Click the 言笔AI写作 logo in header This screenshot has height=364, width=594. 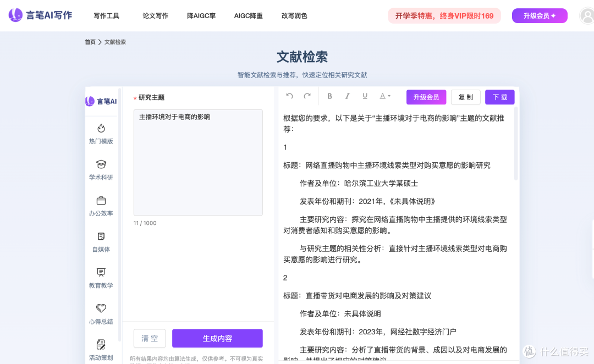tap(40, 15)
